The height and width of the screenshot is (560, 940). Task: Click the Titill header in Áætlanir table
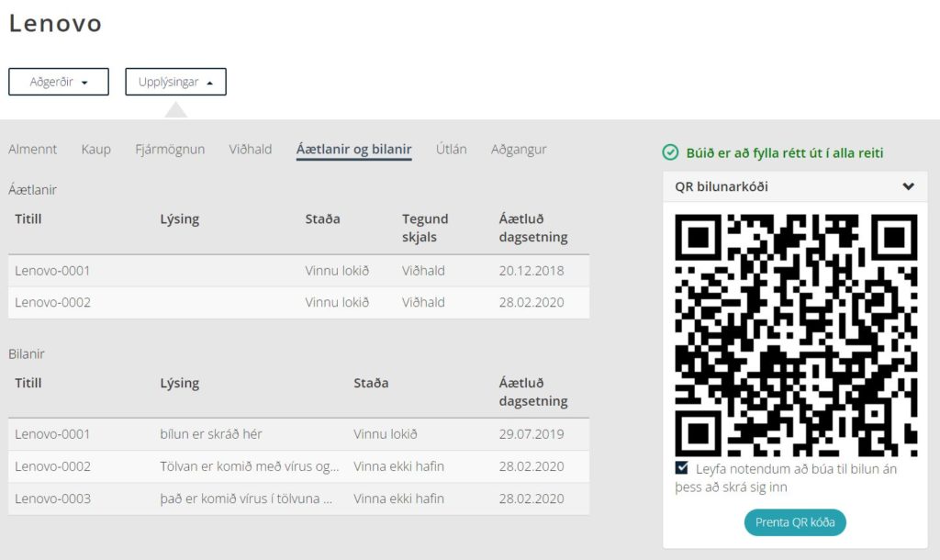[28, 218]
